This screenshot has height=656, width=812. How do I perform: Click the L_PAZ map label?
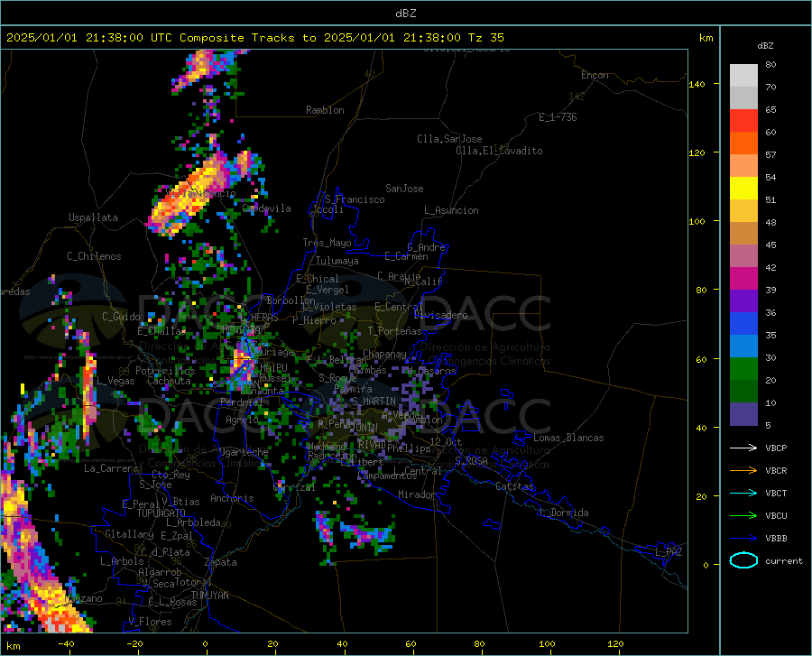pyautogui.click(x=669, y=552)
